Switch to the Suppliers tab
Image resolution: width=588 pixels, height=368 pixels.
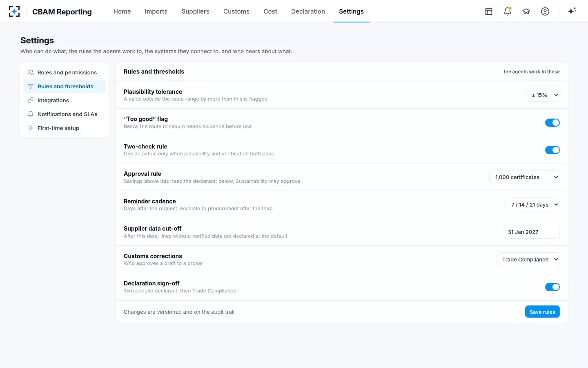click(195, 11)
